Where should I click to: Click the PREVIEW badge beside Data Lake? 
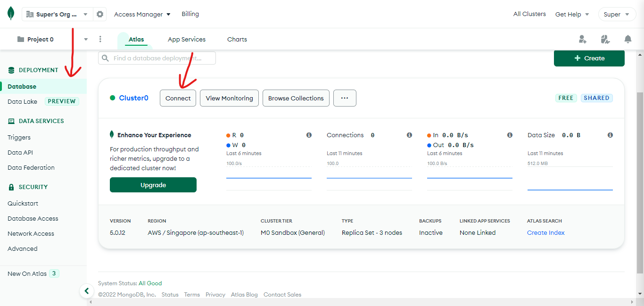click(62, 101)
